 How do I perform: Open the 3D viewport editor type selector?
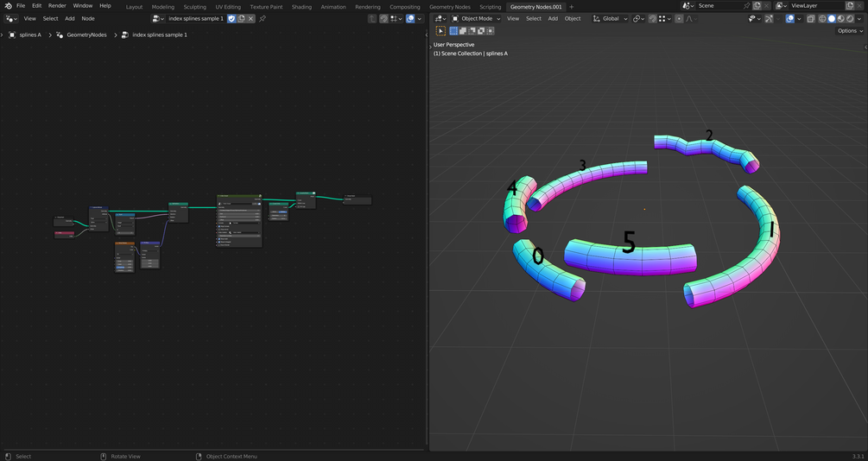pyautogui.click(x=440, y=19)
